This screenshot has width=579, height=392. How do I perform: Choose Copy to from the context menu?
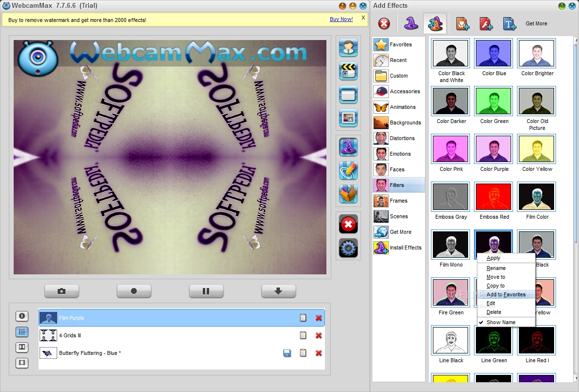(506, 286)
